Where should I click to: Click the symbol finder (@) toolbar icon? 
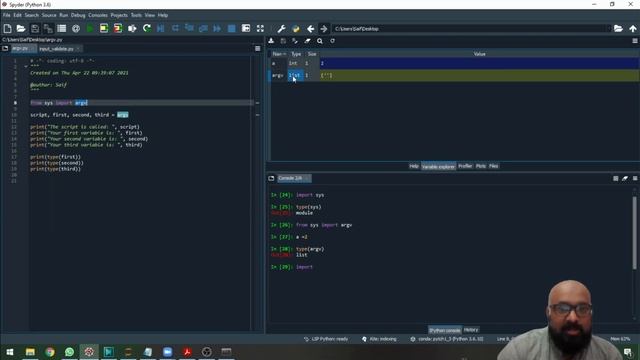(76, 29)
